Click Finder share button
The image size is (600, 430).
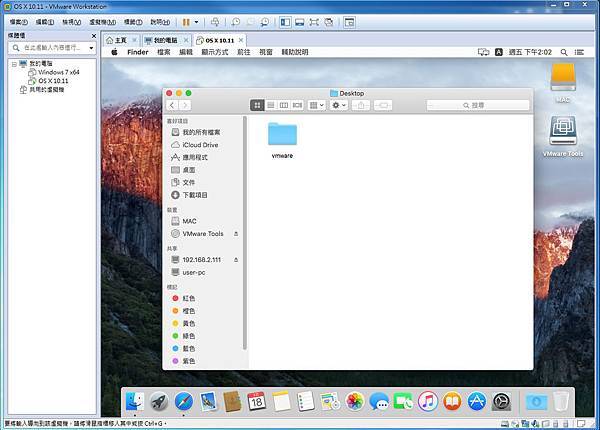pos(361,105)
